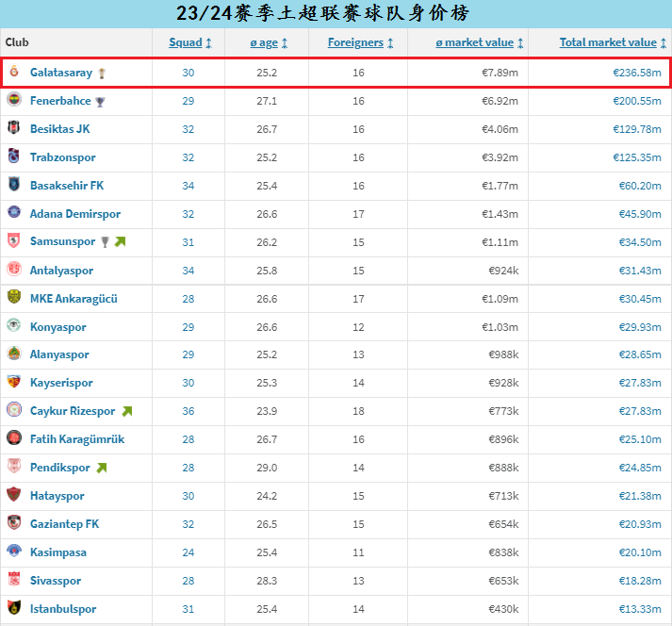Click the Besiktas JK club crest icon
The width and height of the screenshot is (672, 626).
pos(14,127)
